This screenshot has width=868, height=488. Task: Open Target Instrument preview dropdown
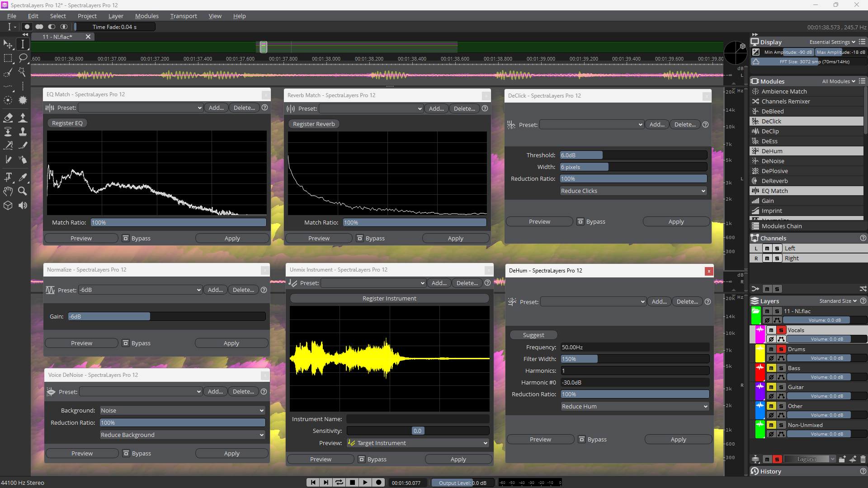pyautogui.click(x=418, y=443)
